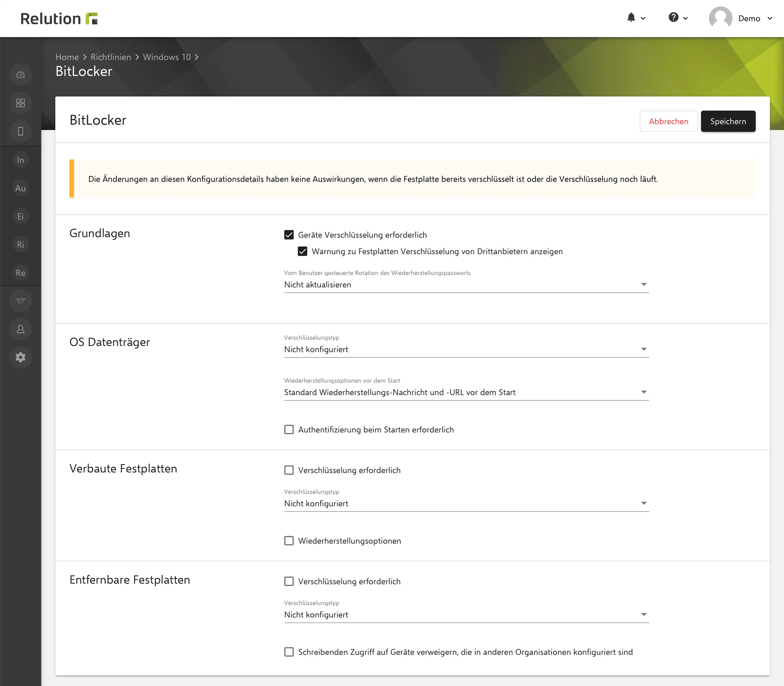
Task: Expand the help menu chevron
Action: click(x=686, y=18)
